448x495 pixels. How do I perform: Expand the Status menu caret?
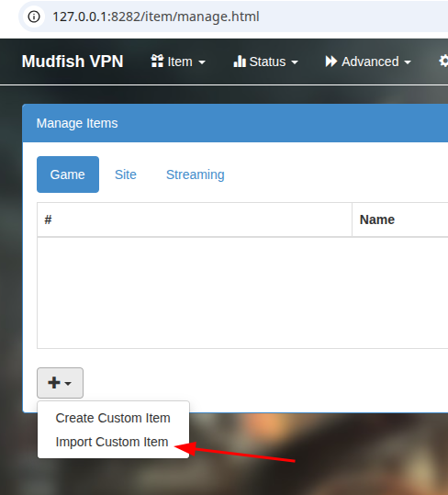click(x=295, y=62)
